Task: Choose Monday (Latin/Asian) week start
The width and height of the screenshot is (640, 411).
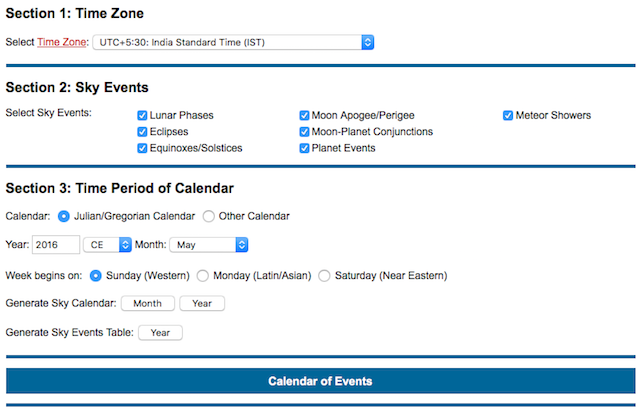Action: [x=202, y=276]
